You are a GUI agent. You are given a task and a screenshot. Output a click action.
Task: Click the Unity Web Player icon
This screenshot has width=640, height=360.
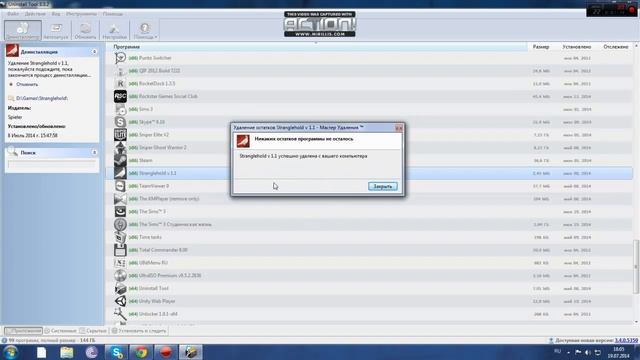(120, 301)
